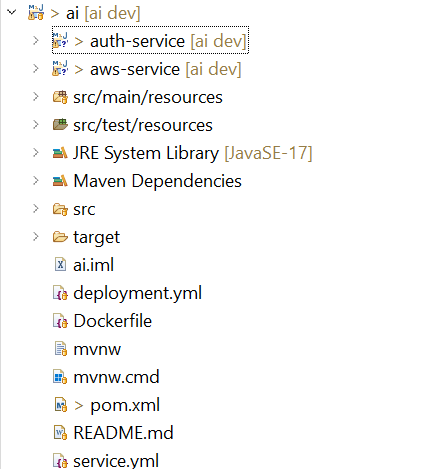Viewport: 424px width, 469px height.
Task: Click the src folder icon
Action: click(60, 209)
